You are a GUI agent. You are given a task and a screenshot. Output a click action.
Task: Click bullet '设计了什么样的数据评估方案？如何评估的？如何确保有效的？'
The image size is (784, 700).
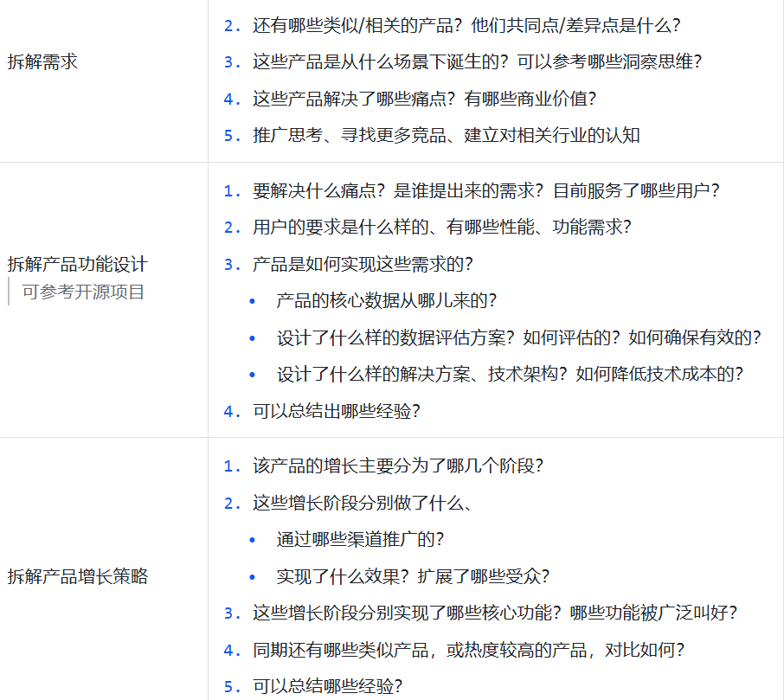point(518,337)
